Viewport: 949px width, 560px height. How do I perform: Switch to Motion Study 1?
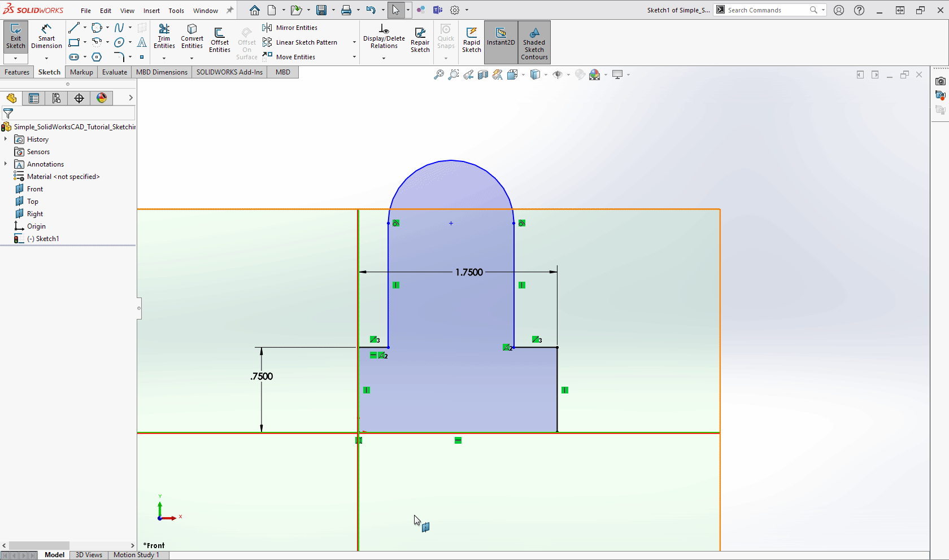(137, 555)
